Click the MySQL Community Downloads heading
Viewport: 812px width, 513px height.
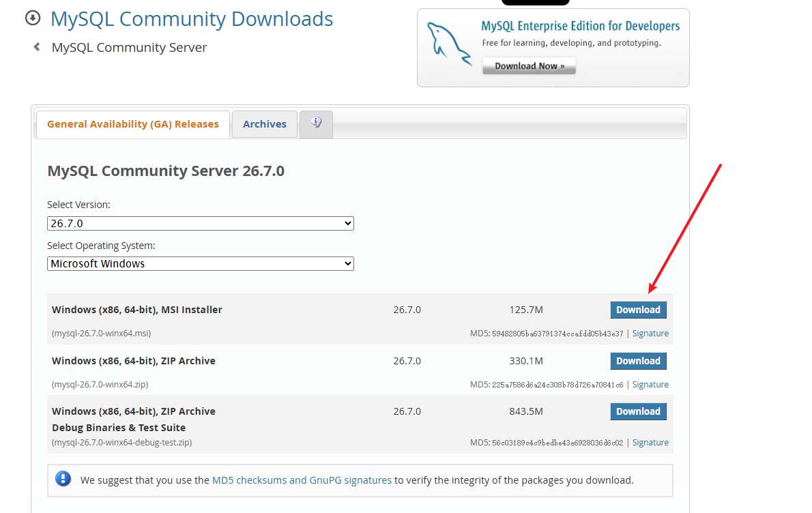click(x=192, y=19)
